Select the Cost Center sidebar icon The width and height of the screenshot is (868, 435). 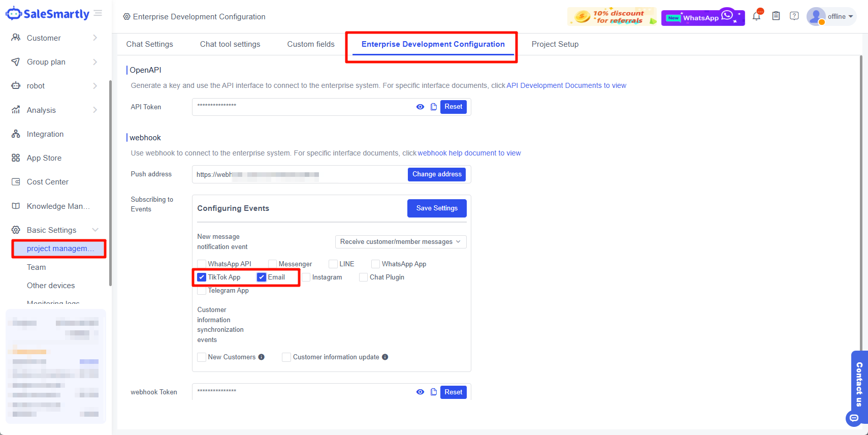point(16,181)
